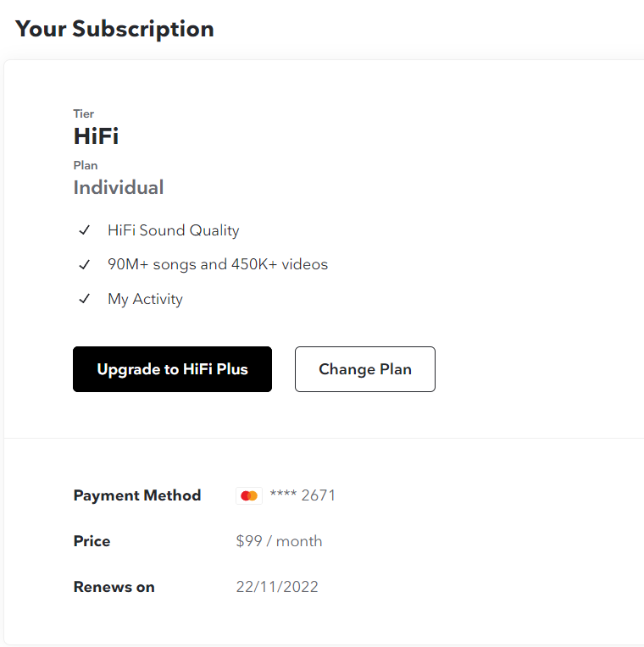Click the HiFi Sound Quality checkmark
This screenshot has width=644, height=647.
pyautogui.click(x=84, y=230)
